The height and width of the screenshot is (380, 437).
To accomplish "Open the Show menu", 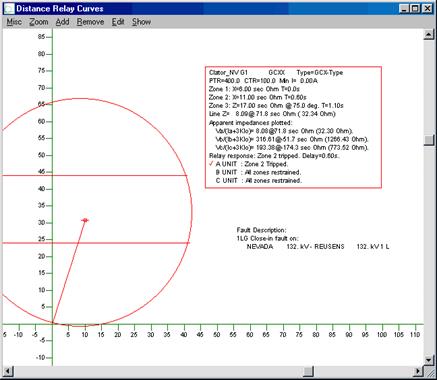I will 141,22.
